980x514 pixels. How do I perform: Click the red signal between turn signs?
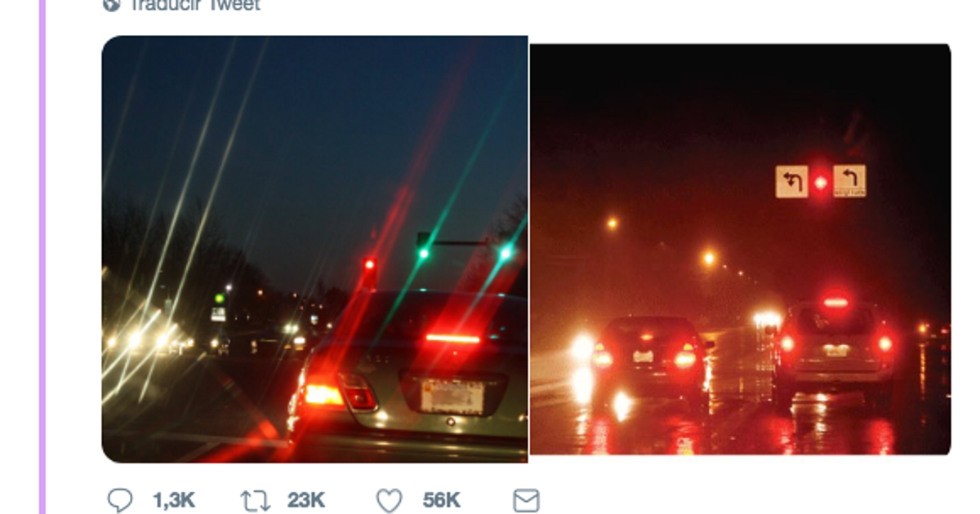(x=820, y=182)
